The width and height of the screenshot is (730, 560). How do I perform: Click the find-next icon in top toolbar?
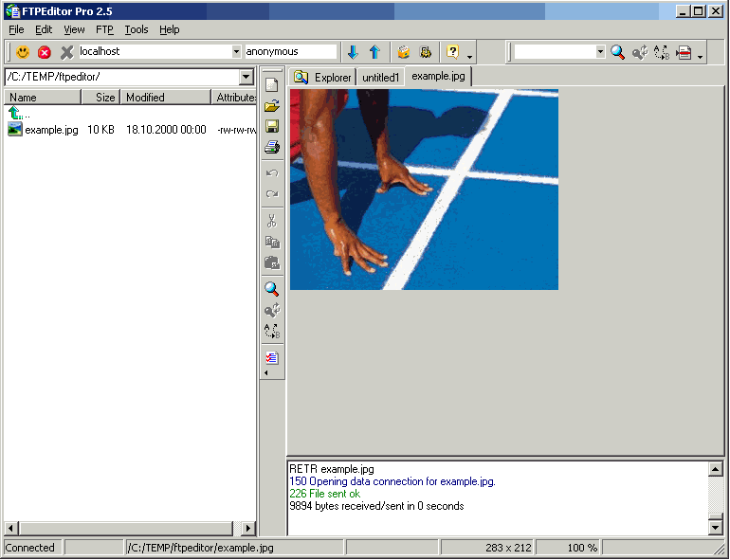coord(640,52)
